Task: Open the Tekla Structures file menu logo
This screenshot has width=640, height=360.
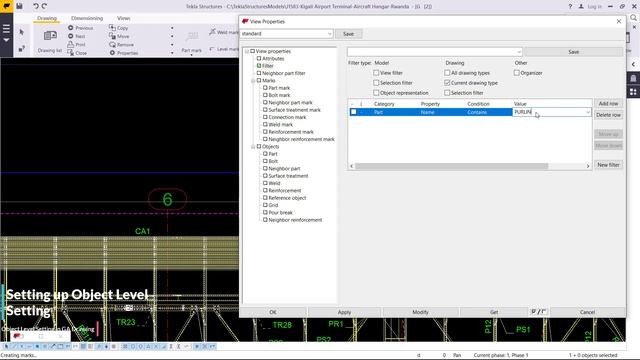Action: (7, 6)
